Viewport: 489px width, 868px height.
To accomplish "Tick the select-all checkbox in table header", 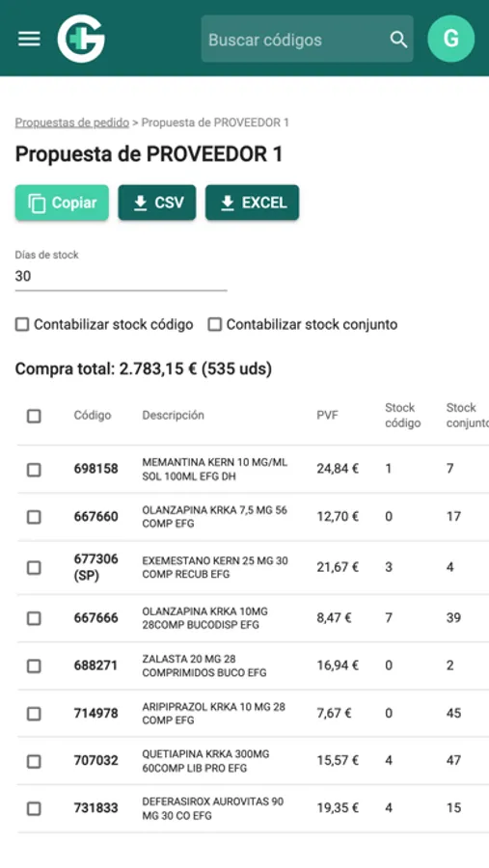I will (x=34, y=416).
